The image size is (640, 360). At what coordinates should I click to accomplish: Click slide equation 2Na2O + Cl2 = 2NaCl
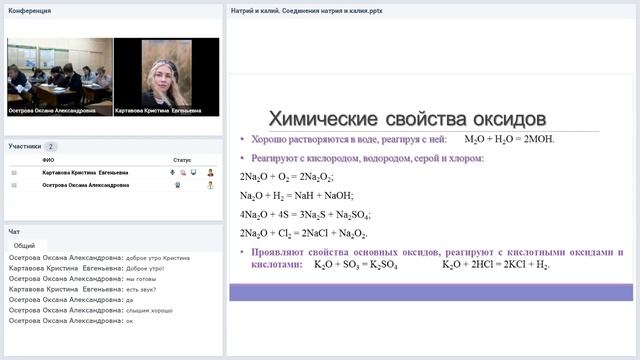304,233
